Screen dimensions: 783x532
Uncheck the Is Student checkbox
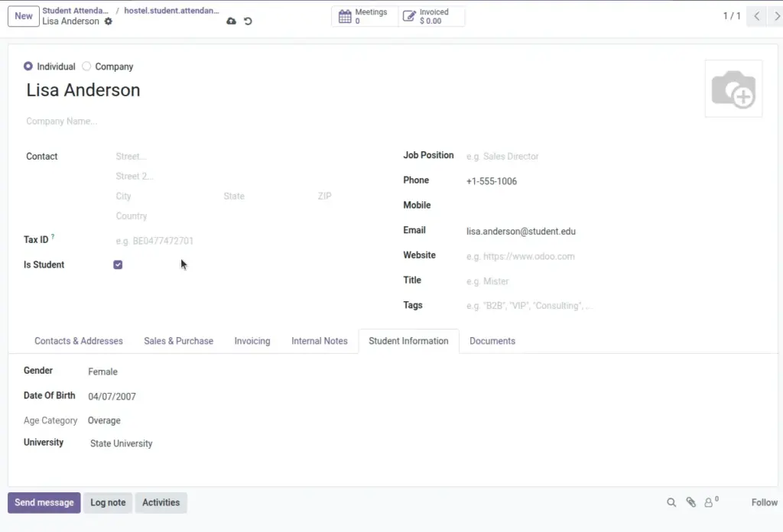(118, 264)
